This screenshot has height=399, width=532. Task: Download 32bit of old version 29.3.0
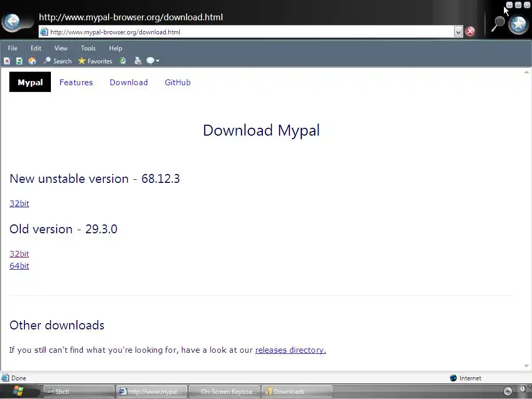(x=19, y=254)
